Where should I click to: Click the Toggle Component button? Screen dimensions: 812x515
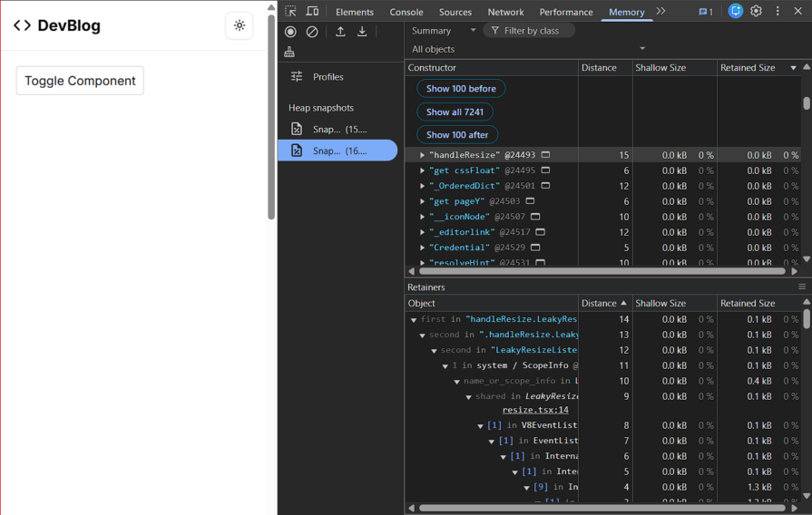click(x=80, y=81)
